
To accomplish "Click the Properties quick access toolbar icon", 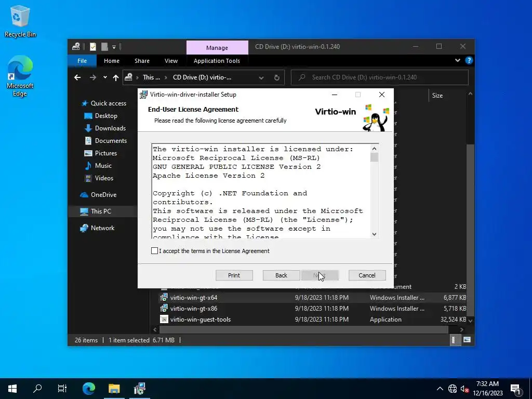I will pyautogui.click(x=93, y=47).
